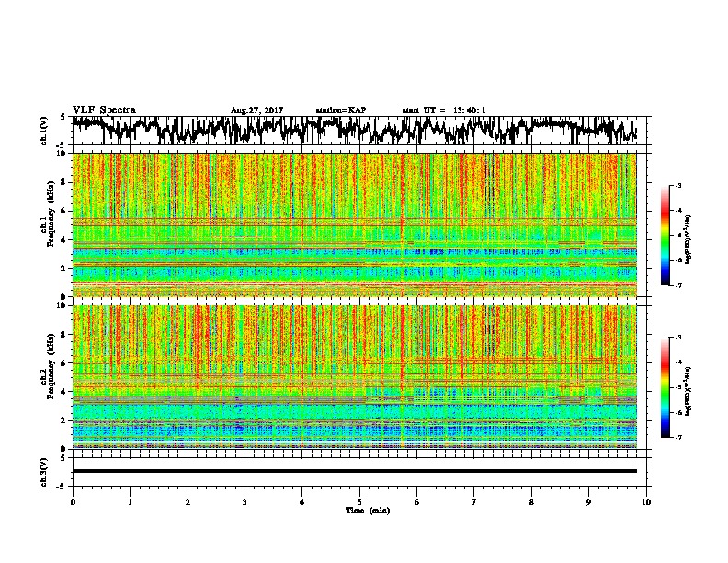Screen dimensions: 728x563
Task: Select the "Aug.27, 2017" date text
Action: [x=256, y=110]
